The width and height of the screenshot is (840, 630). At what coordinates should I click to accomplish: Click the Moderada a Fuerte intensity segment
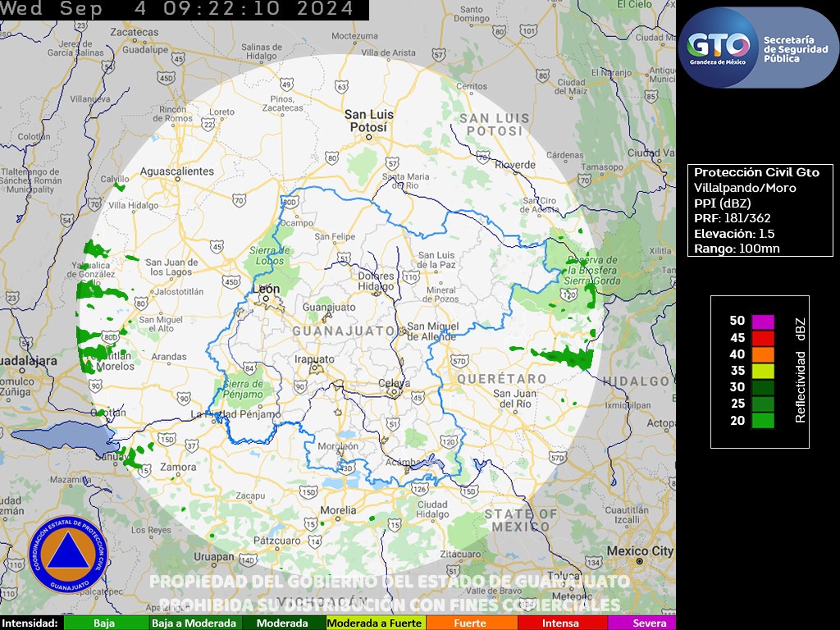click(374, 623)
